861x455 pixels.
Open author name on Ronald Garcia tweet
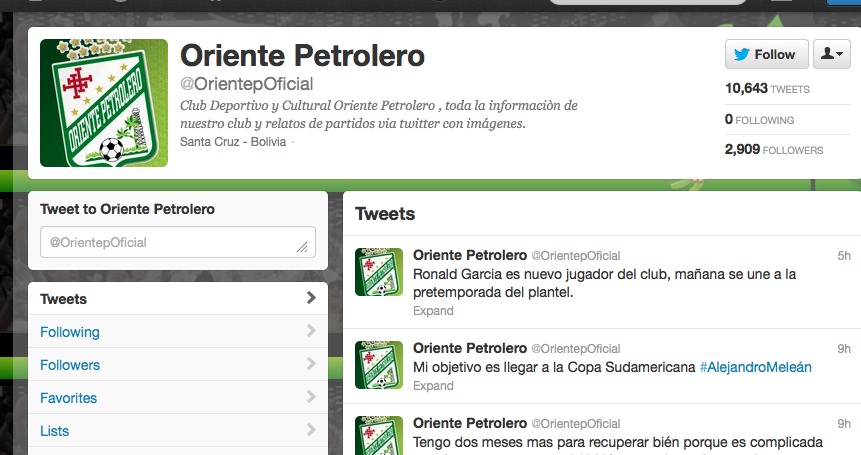pyautogui.click(x=470, y=255)
